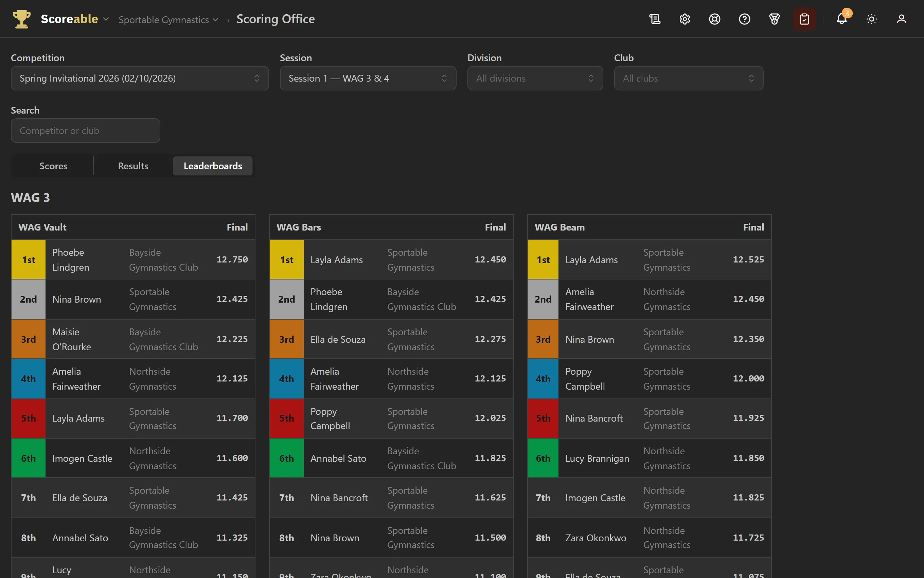The height and width of the screenshot is (578, 924).
Task: Open settings gear icon
Action: click(685, 19)
